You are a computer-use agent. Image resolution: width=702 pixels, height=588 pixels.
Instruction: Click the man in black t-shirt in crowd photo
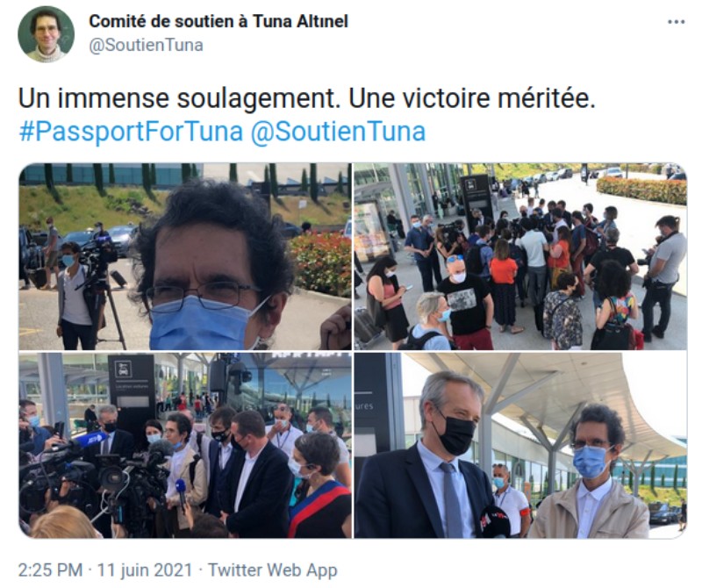click(466, 302)
